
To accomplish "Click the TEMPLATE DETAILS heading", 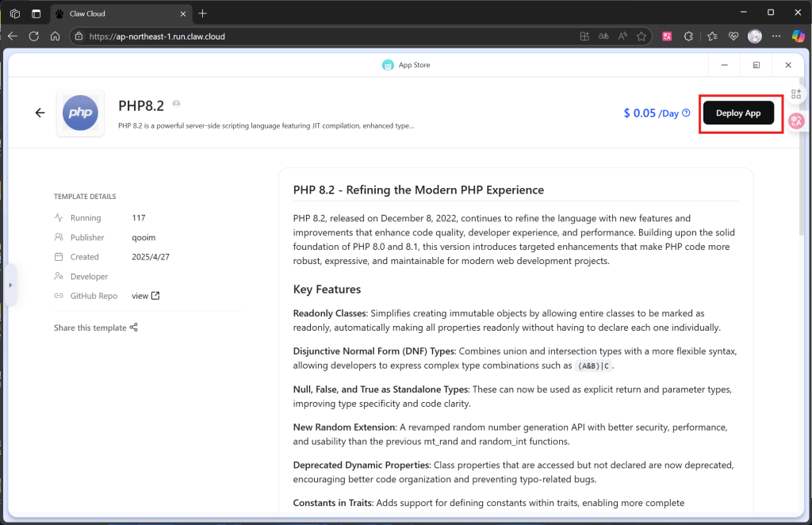I will click(85, 197).
